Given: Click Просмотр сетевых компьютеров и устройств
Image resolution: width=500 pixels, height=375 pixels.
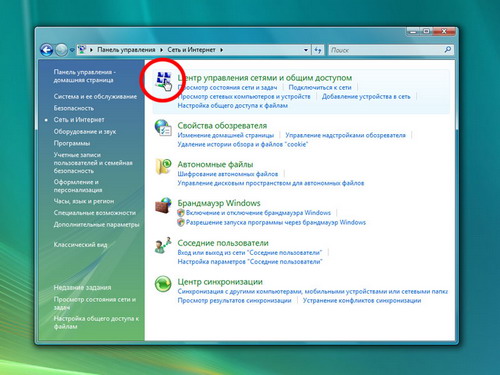Looking at the screenshot, I should [x=244, y=96].
